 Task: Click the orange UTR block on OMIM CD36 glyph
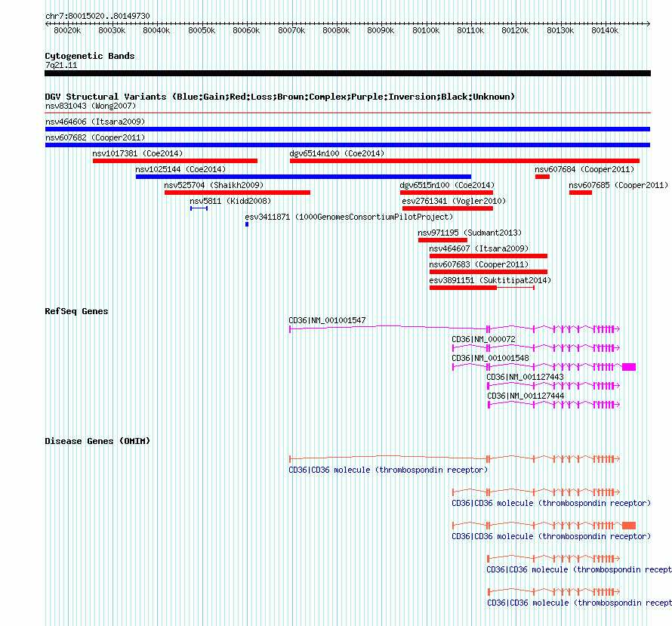(x=629, y=526)
